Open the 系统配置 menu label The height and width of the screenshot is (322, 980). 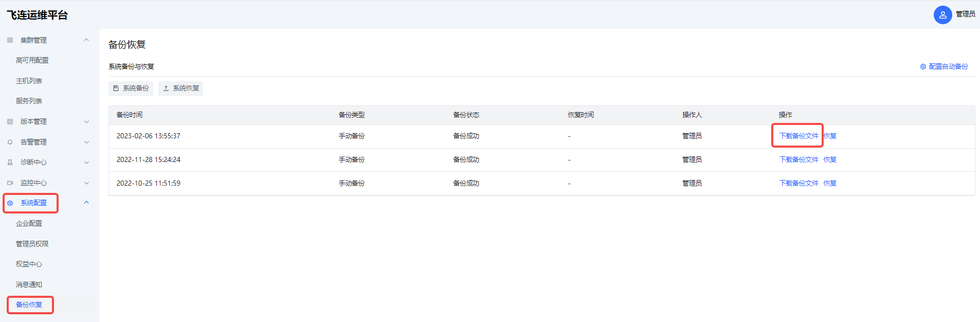[x=33, y=203]
